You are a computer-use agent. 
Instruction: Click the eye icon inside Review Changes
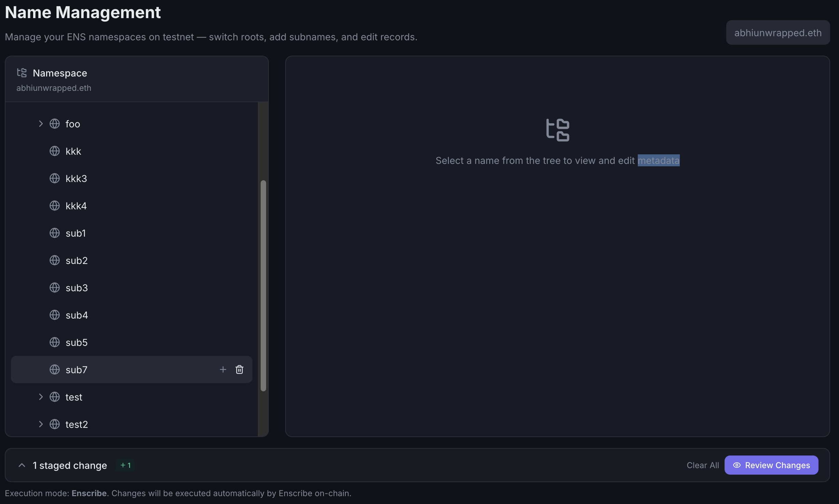point(737,465)
